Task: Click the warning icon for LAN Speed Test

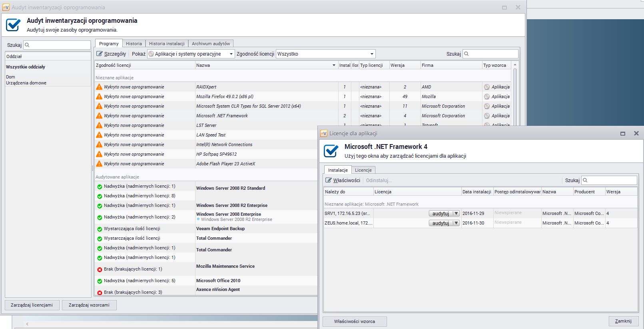Action: 99,135
